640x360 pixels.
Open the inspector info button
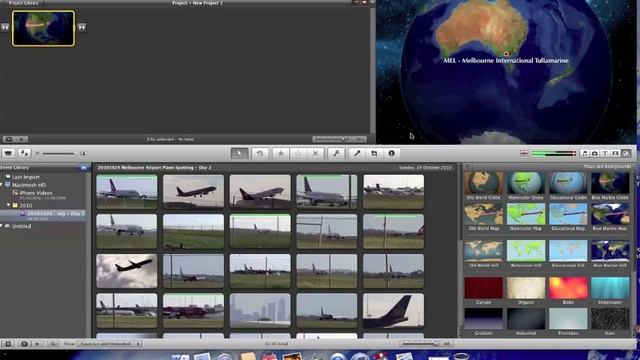(x=391, y=153)
